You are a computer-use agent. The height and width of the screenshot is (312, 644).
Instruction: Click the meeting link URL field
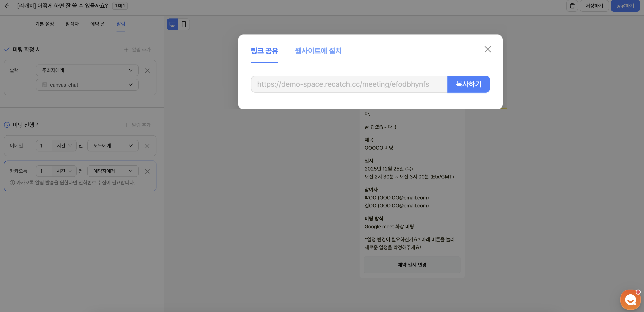click(x=349, y=84)
